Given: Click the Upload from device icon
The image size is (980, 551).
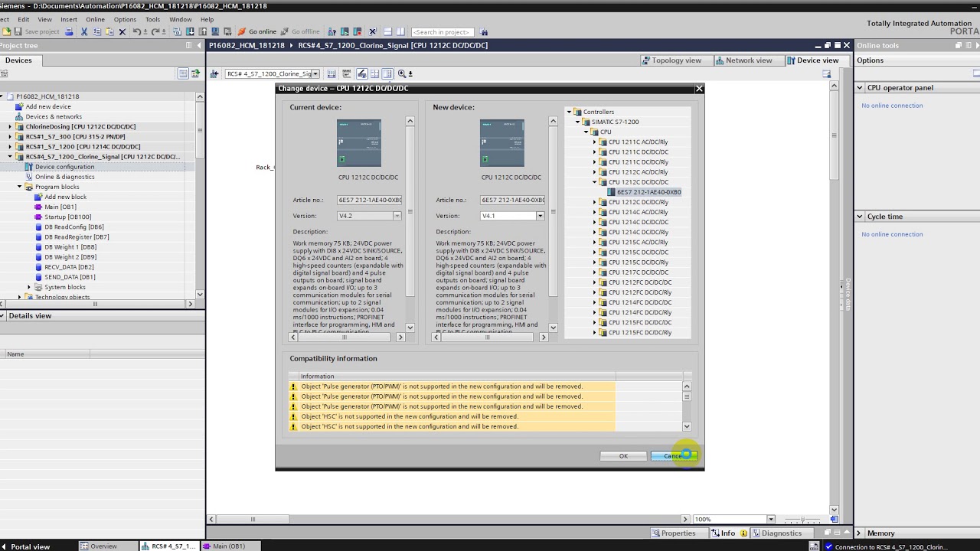Looking at the screenshot, I should point(203,31).
